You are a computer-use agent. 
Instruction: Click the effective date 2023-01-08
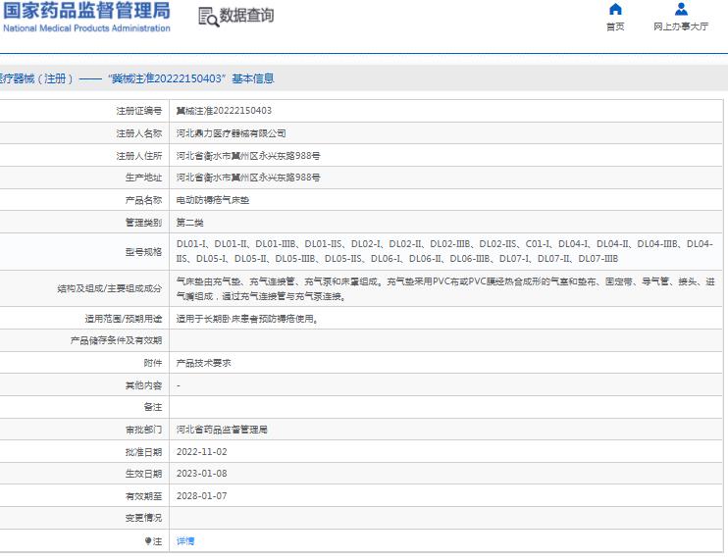tap(201, 474)
